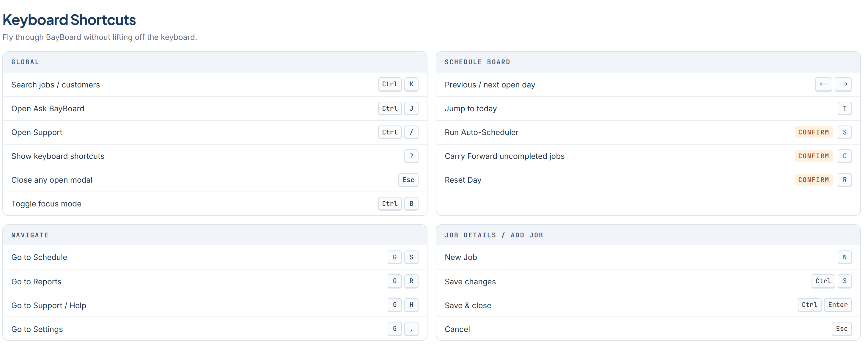The width and height of the screenshot is (868, 351).
Task: Select the 'Show keyboard shortcuts' label
Action: [x=58, y=156]
